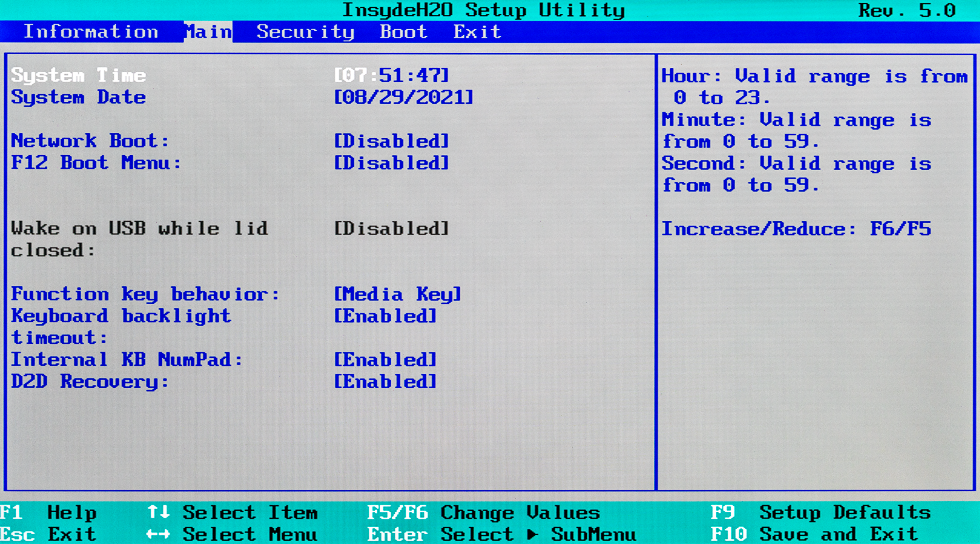The height and width of the screenshot is (544, 980).
Task: Open the Information tab
Action: pyautogui.click(x=91, y=32)
